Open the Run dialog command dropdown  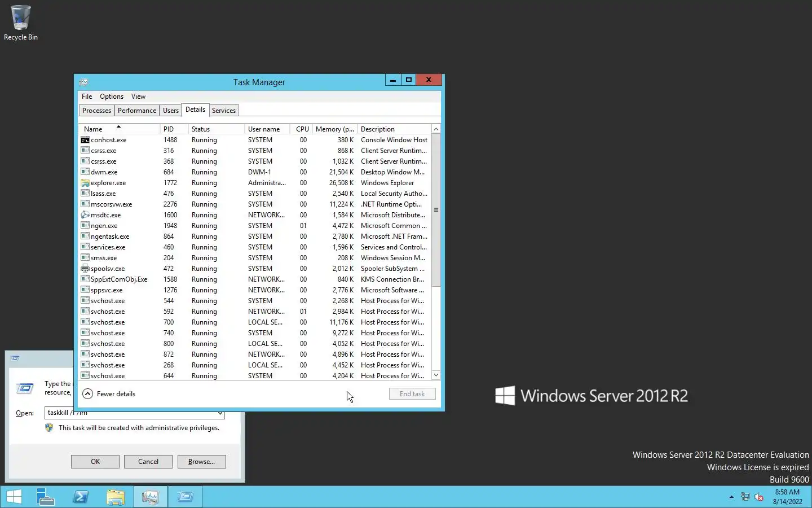[220, 414]
